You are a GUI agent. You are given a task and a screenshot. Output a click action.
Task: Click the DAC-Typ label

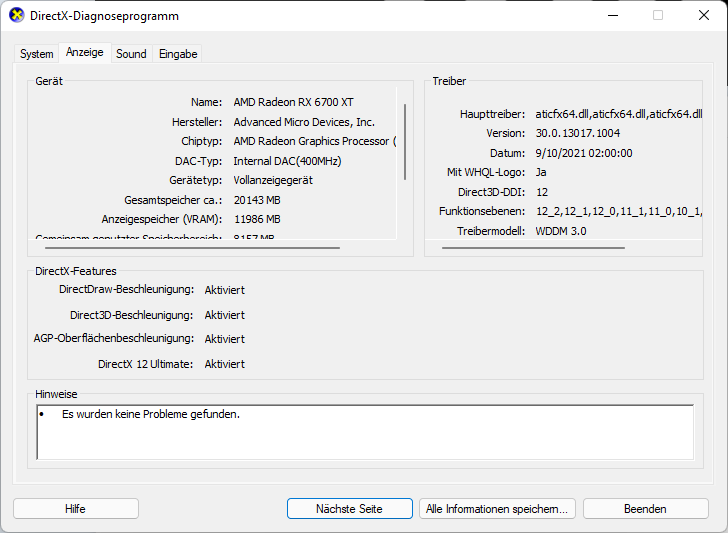click(x=199, y=161)
